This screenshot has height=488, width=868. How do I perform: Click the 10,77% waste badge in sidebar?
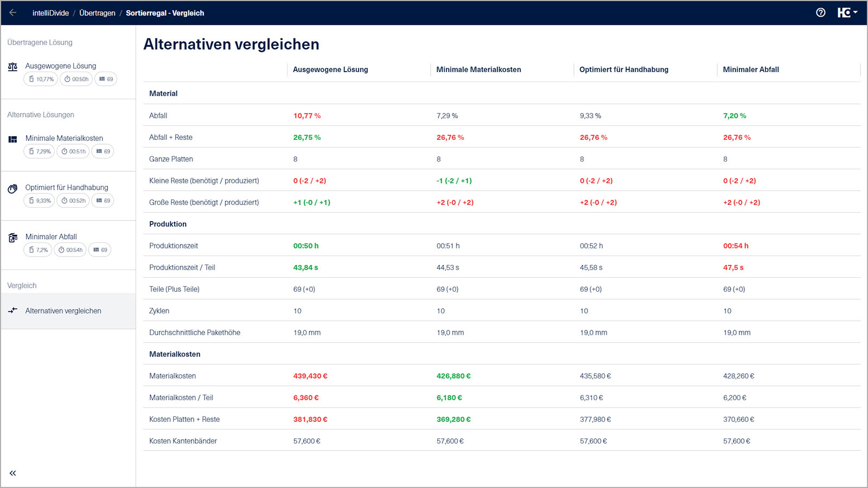pos(41,79)
